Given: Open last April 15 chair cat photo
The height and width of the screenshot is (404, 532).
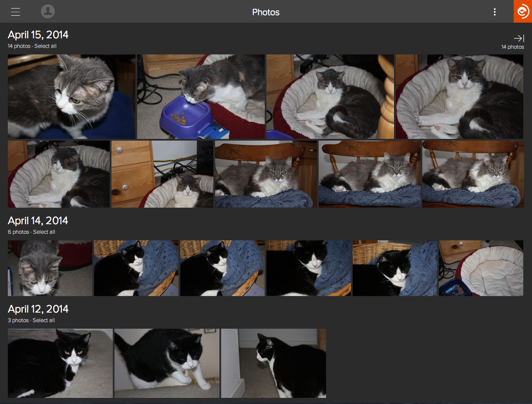Looking at the screenshot, I should coord(473,174).
